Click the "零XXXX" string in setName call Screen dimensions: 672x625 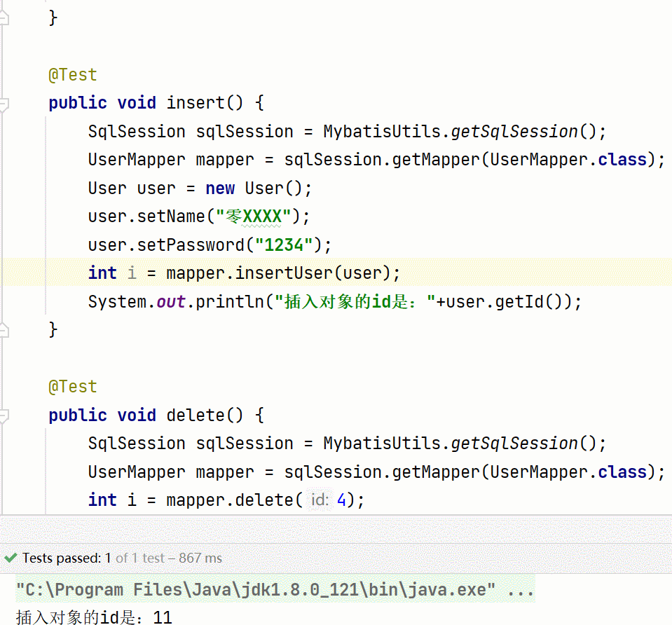pyautogui.click(x=253, y=217)
